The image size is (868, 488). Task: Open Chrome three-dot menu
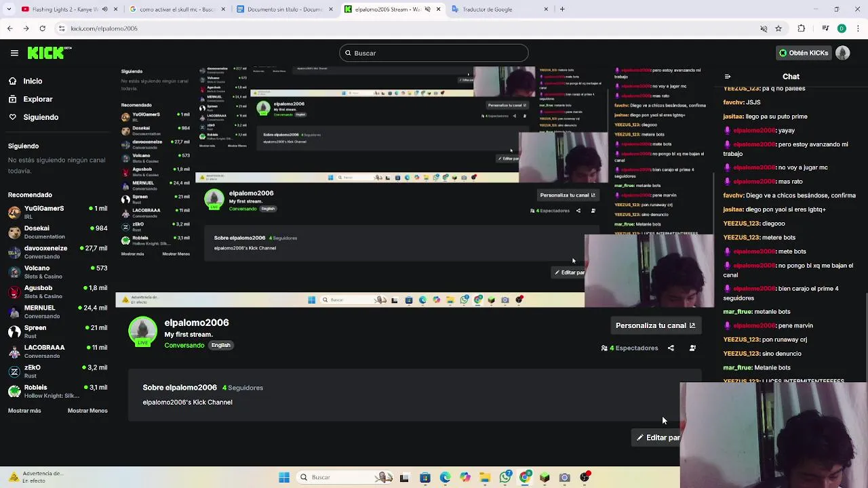pos(859,28)
